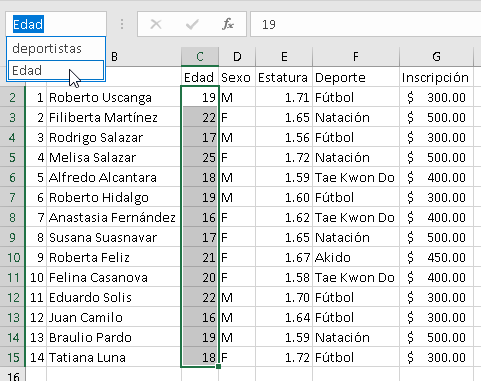Click height 1.60 in Roberto Hidalgo's row
The height and width of the screenshot is (381, 481).
(x=284, y=197)
